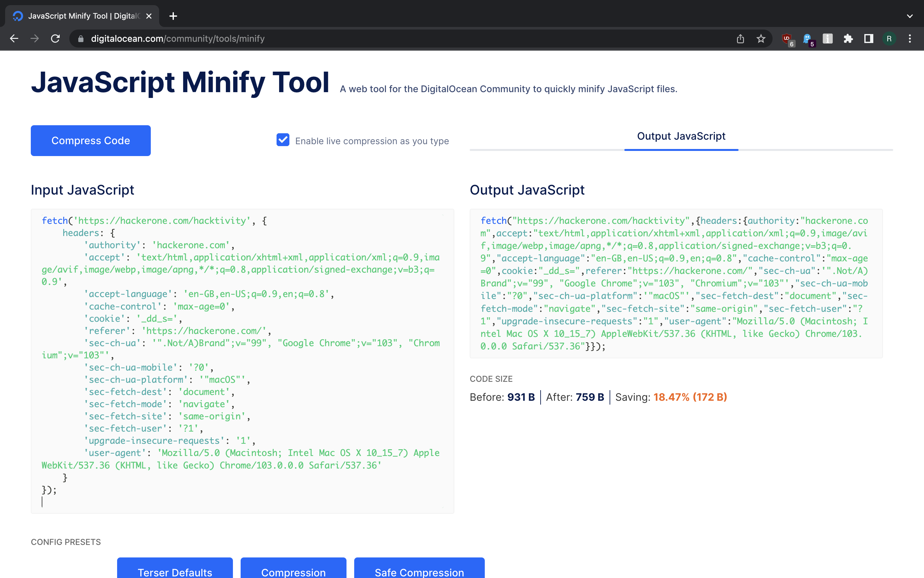Reload the page with refresh icon
Viewport: 924px width, 578px height.
point(56,39)
